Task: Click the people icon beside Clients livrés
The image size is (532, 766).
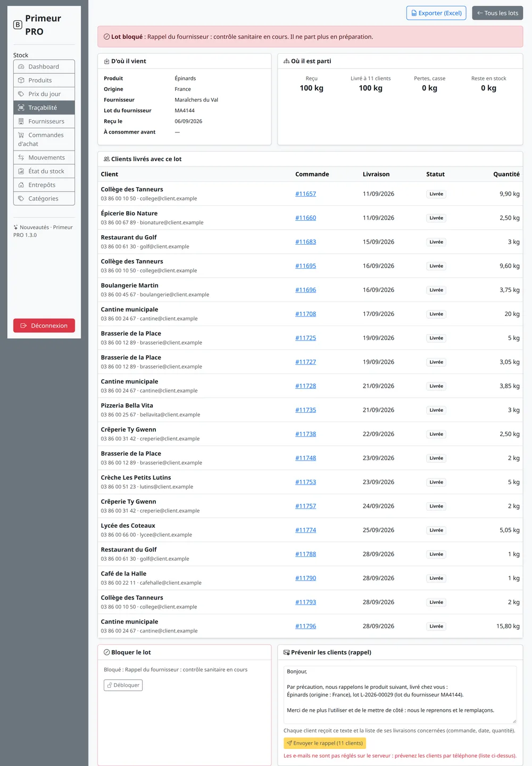Action: (x=107, y=159)
